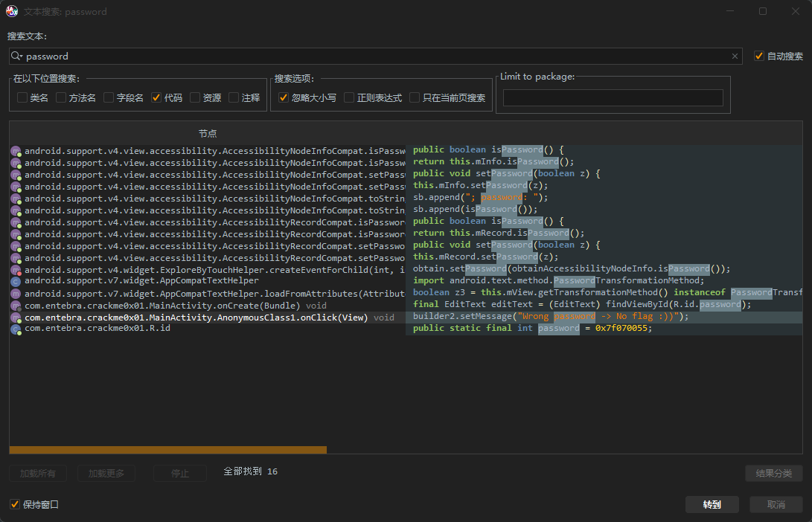Click method icon of row returning this.mRecord.isPassword()
Screen dimensions: 812x522
pos(16,234)
